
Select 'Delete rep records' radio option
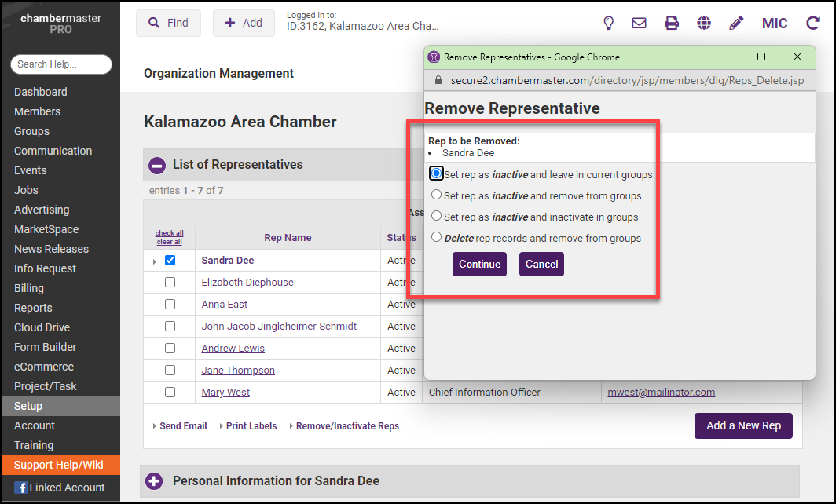(437, 237)
